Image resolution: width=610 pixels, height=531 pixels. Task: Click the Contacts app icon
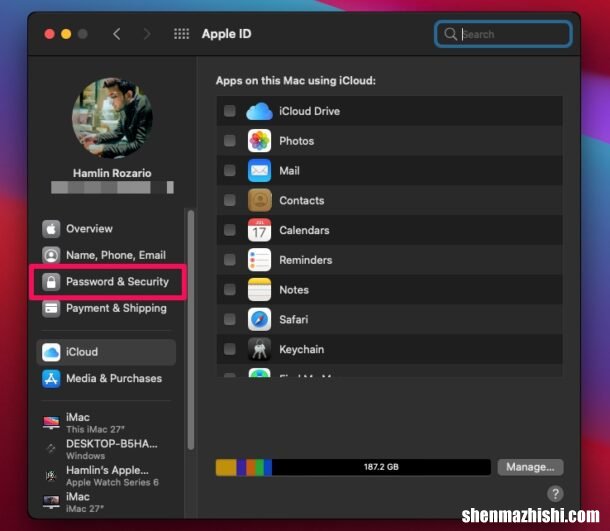[x=259, y=200]
